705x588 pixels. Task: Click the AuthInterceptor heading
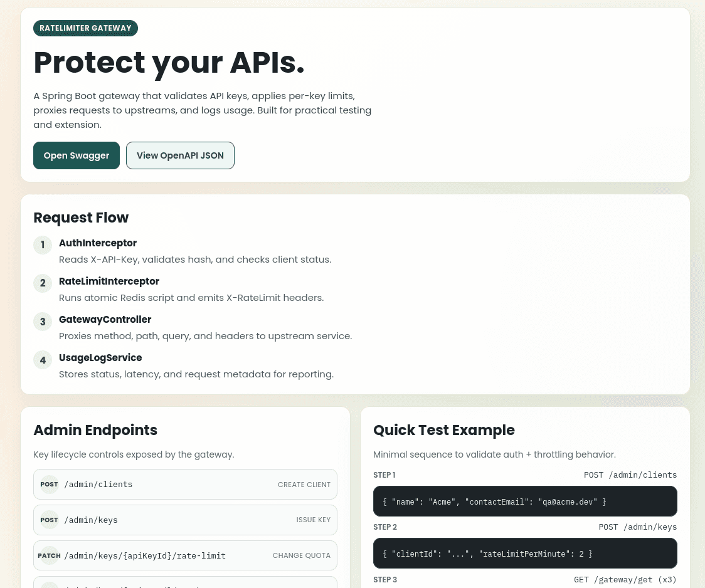98,243
